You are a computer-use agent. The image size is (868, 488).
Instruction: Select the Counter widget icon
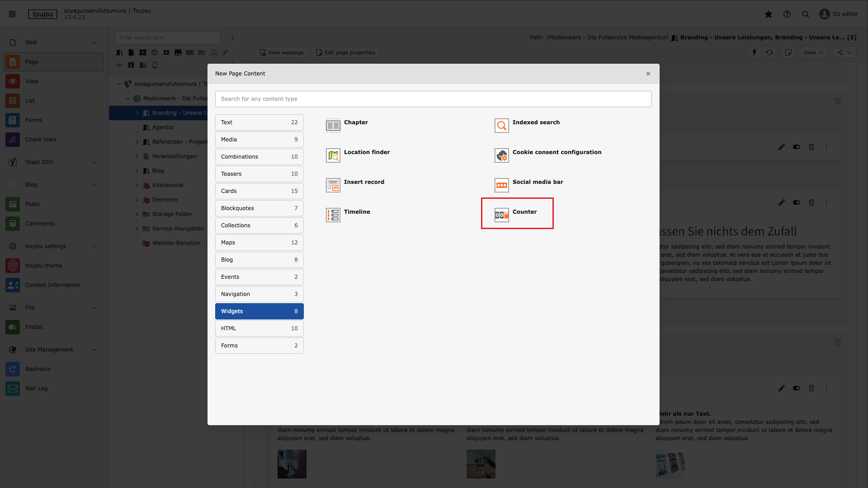[x=501, y=215]
